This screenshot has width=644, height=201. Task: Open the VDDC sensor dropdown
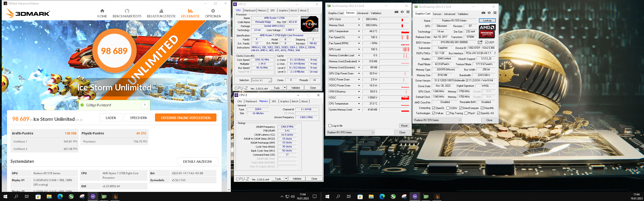pyautogui.click(x=359, y=98)
